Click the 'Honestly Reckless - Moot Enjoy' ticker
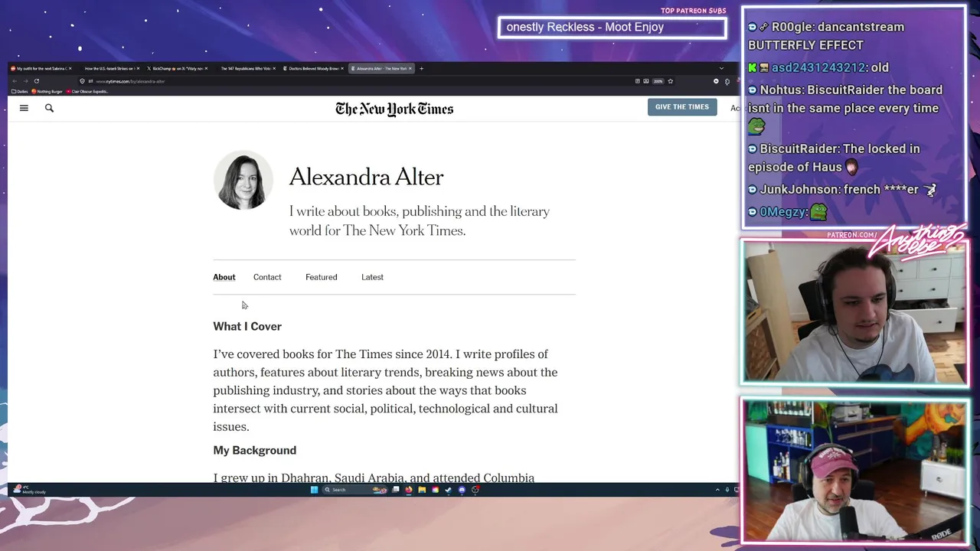 pos(612,28)
